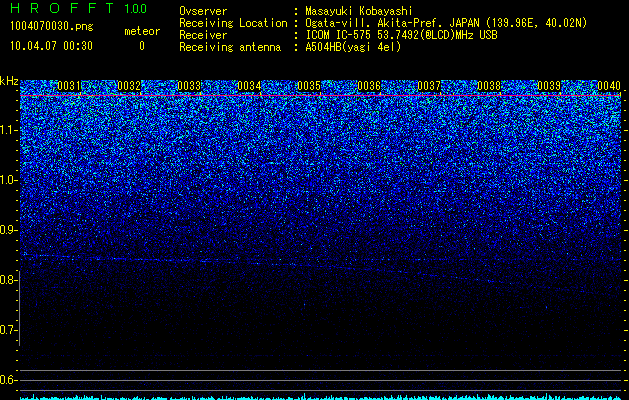Click time marker 0032
Viewport: 629px width, 400px height.
[x=129, y=86]
